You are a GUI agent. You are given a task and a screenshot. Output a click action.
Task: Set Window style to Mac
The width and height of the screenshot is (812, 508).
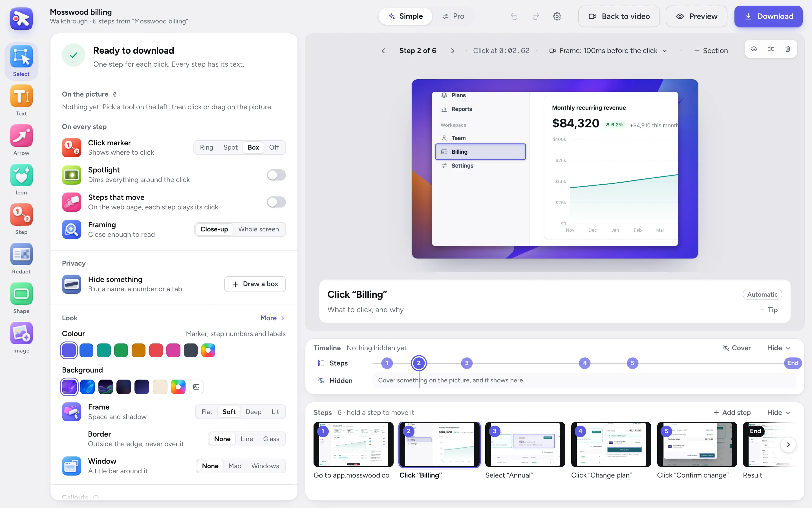point(235,466)
